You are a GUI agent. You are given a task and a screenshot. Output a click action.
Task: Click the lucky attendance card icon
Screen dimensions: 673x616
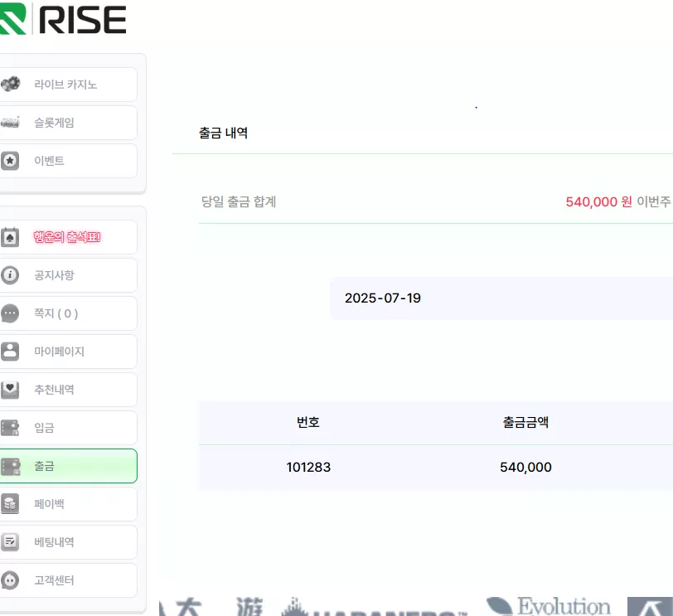10,237
